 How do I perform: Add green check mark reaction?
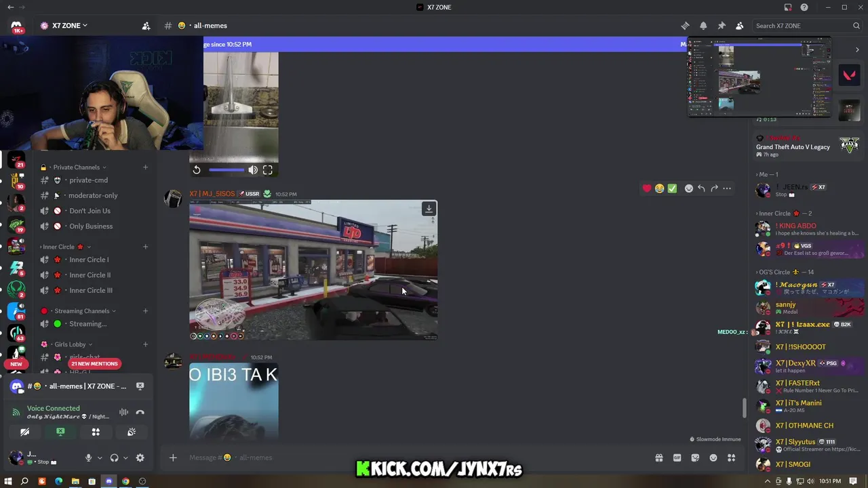(672, 188)
